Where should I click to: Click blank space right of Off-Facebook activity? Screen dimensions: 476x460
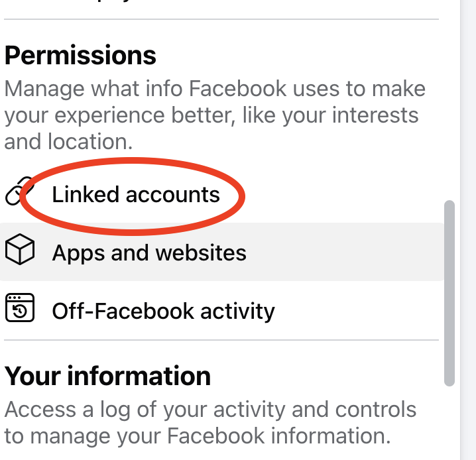(x=358, y=311)
